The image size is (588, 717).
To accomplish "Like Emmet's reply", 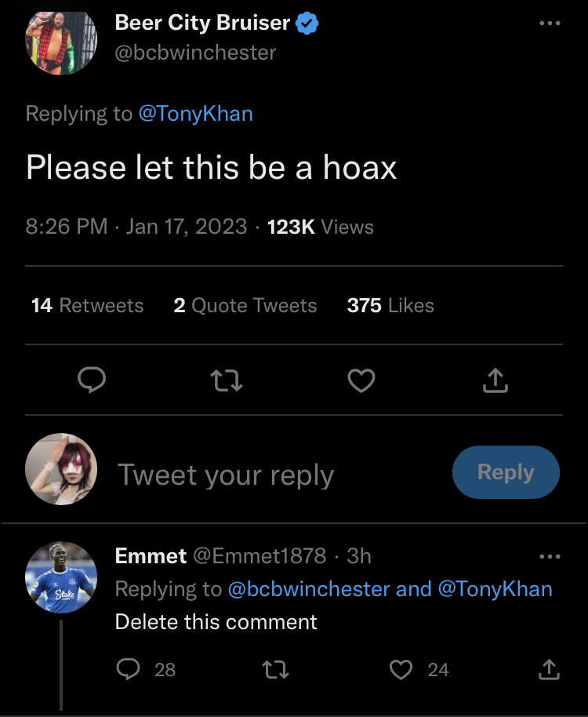I will pos(401,669).
